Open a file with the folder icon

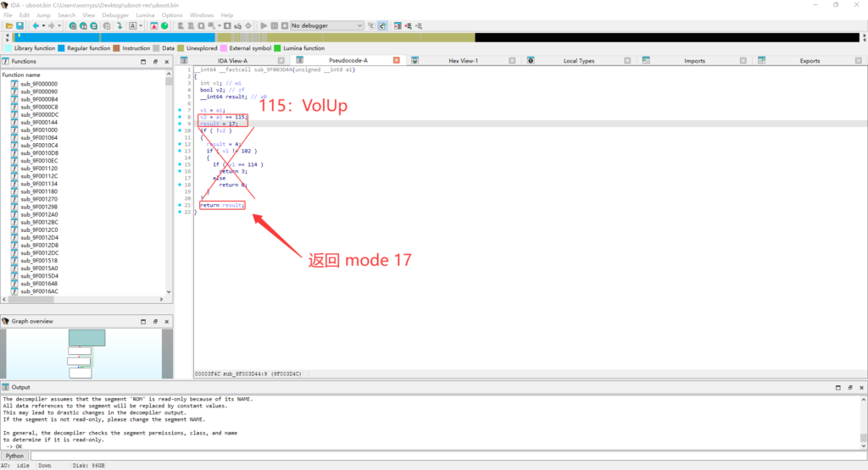[9, 26]
